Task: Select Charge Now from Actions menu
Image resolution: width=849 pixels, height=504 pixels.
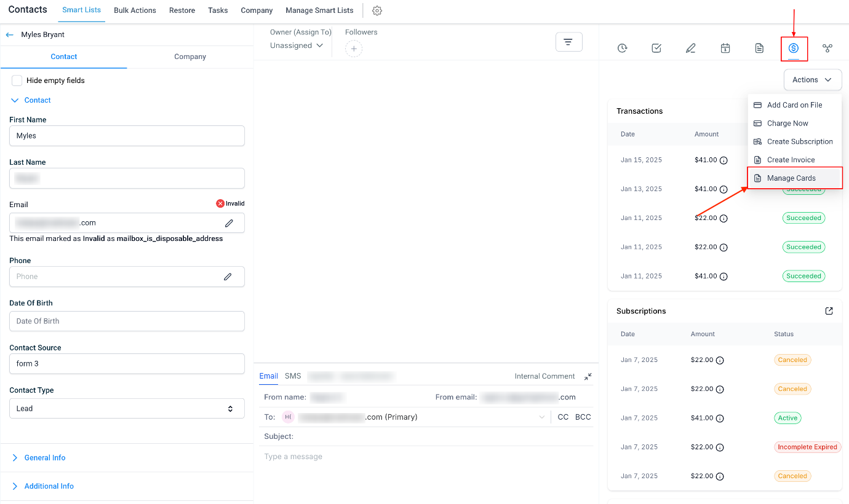Action: click(794, 124)
